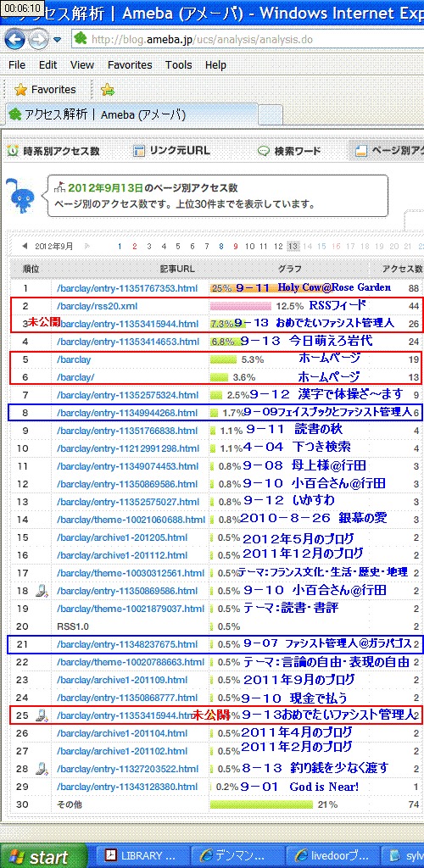This screenshot has width=424, height=868.
Task: Open link /barclay/archive1-201109.html
Action: [122, 679]
